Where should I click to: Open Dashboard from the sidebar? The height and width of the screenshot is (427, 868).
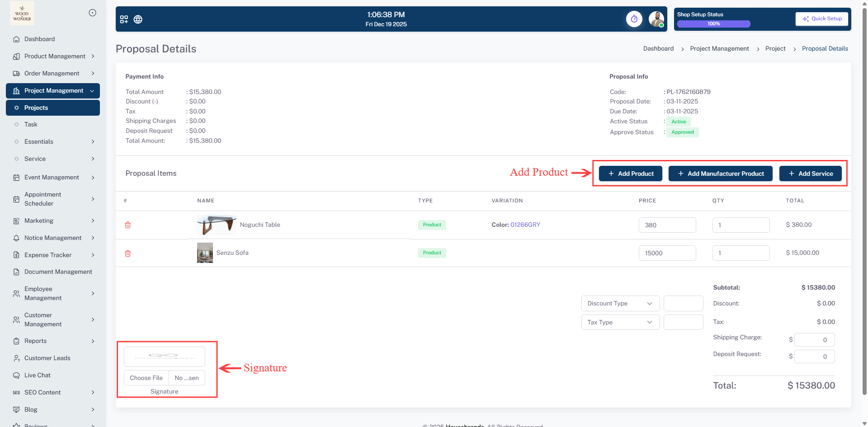(39, 39)
